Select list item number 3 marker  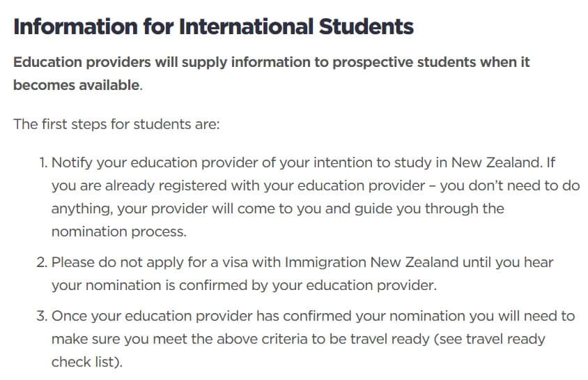tap(42, 316)
